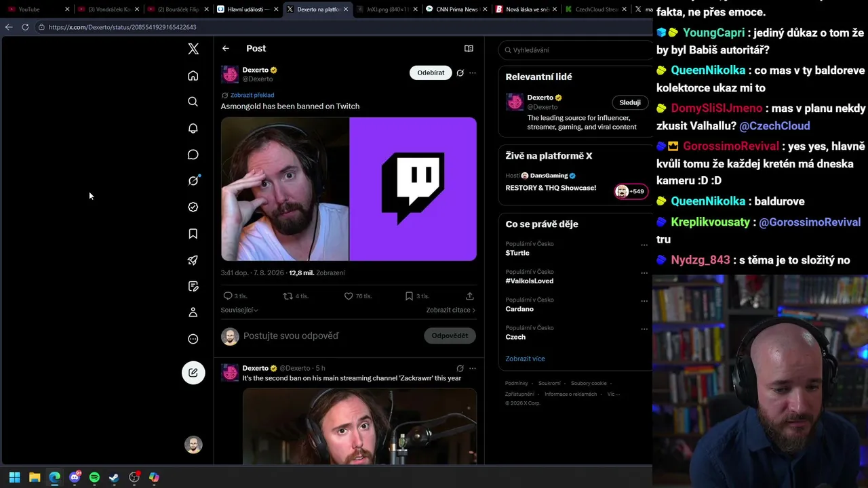The height and width of the screenshot is (488, 868).
Task: Open Spotify from the taskbar
Action: click(x=94, y=478)
